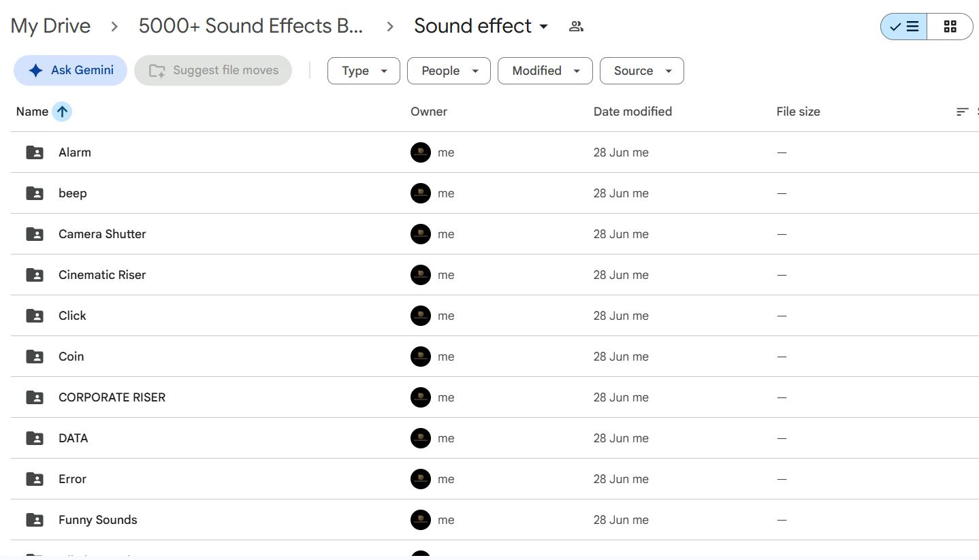
Task: Select the Cinematic Riser folder icon
Action: point(35,275)
